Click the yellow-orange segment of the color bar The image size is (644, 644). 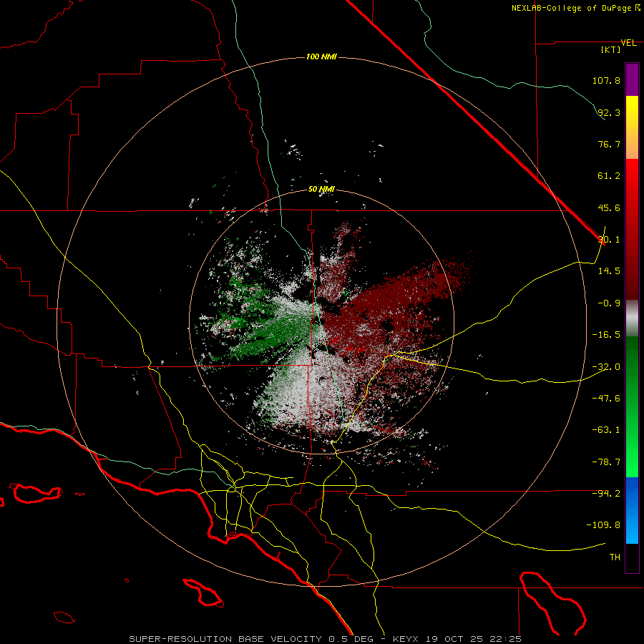pyautogui.click(x=632, y=127)
